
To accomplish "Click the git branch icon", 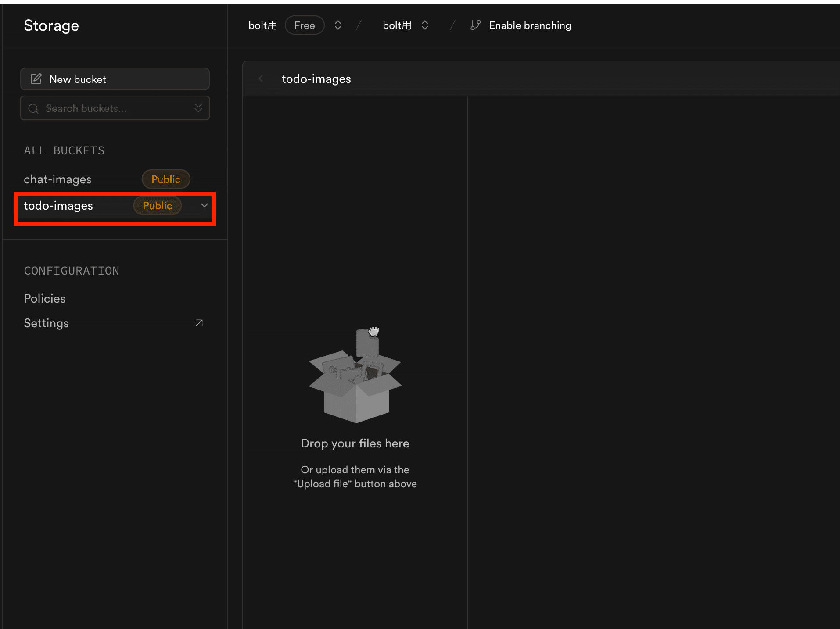I will (475, 25).
